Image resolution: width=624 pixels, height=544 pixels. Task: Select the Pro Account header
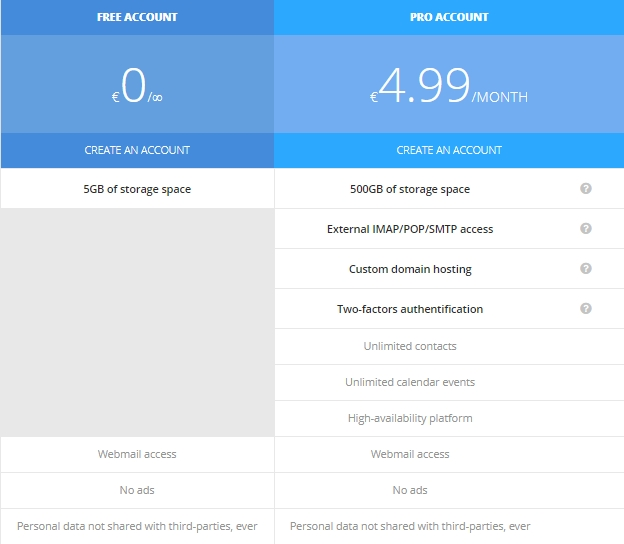(x=449, y=17)
